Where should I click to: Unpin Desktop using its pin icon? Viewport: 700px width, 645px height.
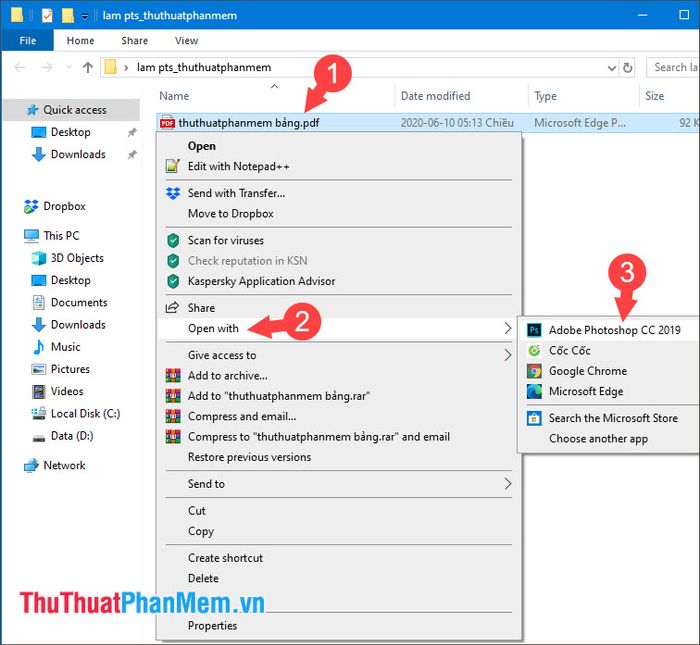click(x=132, y=132)
